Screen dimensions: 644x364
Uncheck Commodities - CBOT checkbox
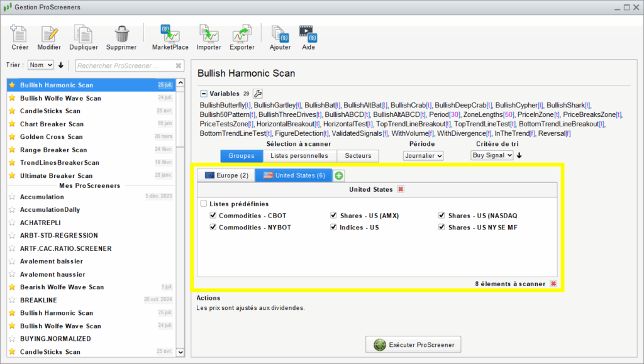(213, 216)
